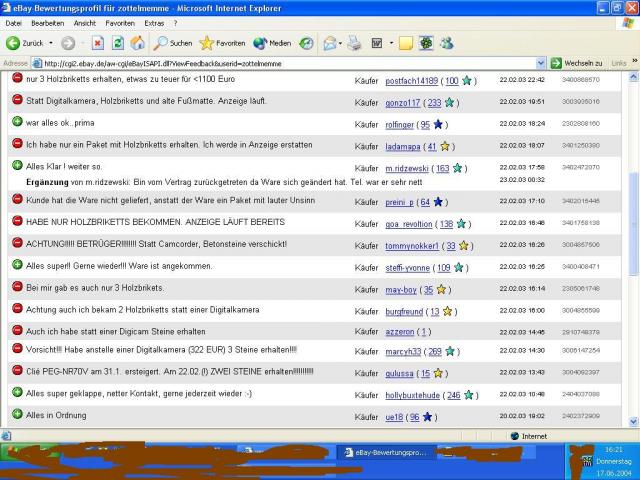Viewport: 640px width, 480px height.
Task: Click the yellow note toolbar icon
Action: click(406, 43)
